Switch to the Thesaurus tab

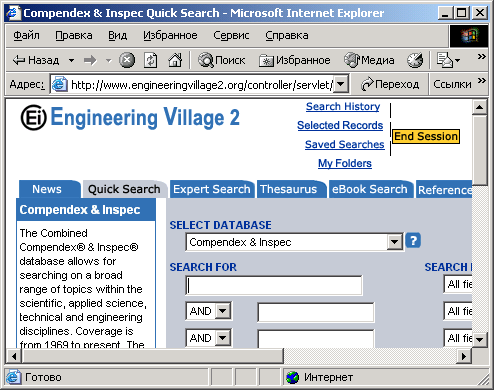289,189
